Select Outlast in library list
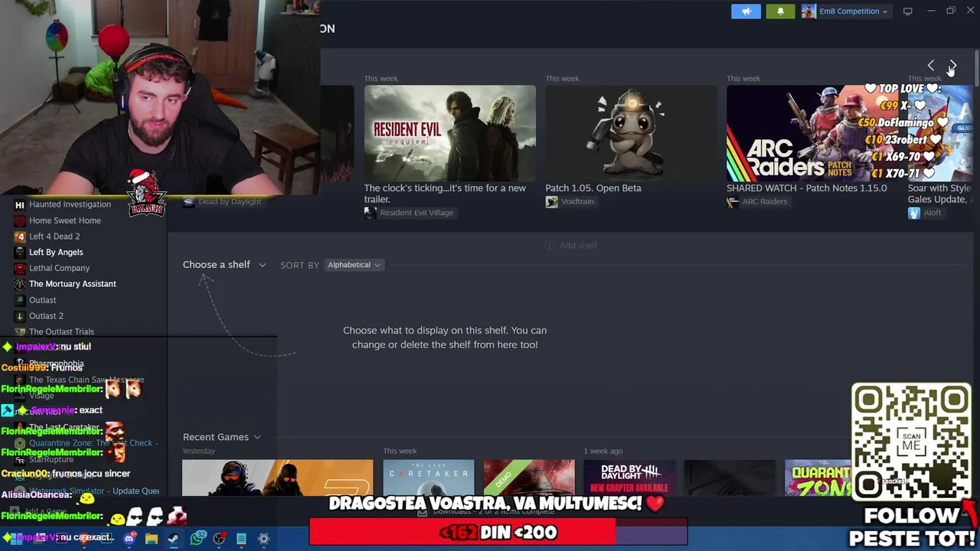 pyautogui.click(x=43, y=300)
